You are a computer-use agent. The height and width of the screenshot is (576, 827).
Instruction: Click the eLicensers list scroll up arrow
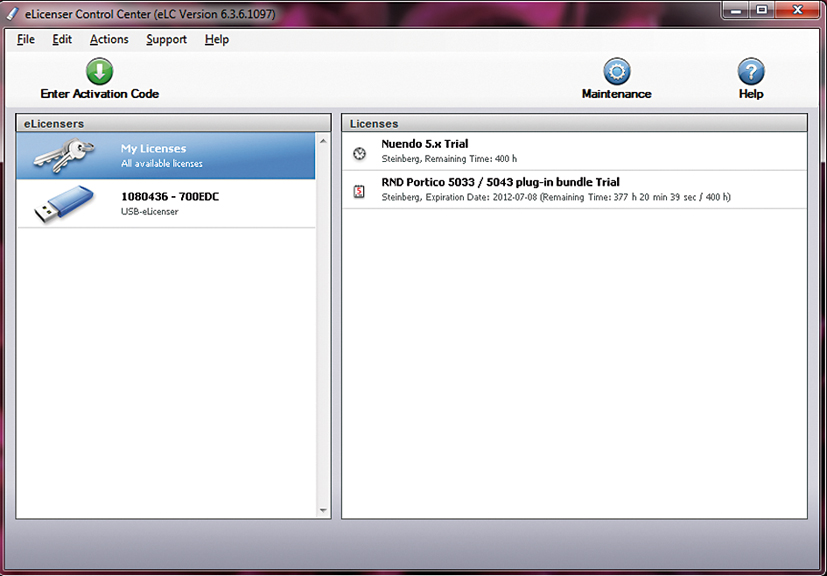point(323,141)
